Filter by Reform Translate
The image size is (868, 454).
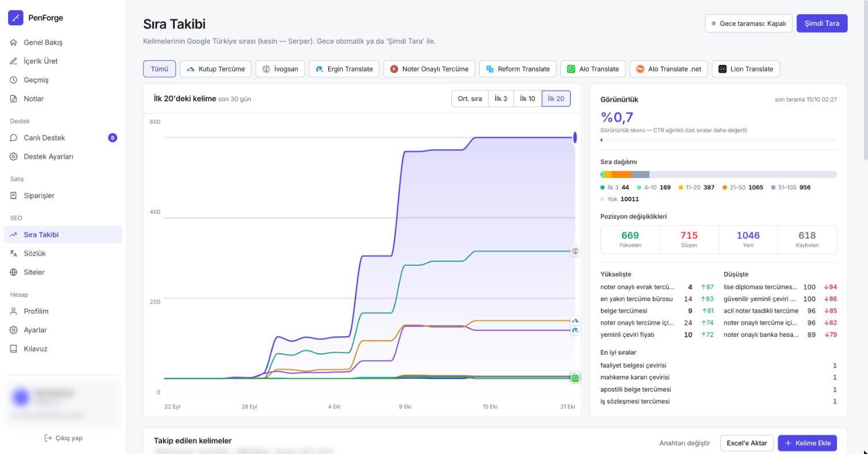[518, 69]
